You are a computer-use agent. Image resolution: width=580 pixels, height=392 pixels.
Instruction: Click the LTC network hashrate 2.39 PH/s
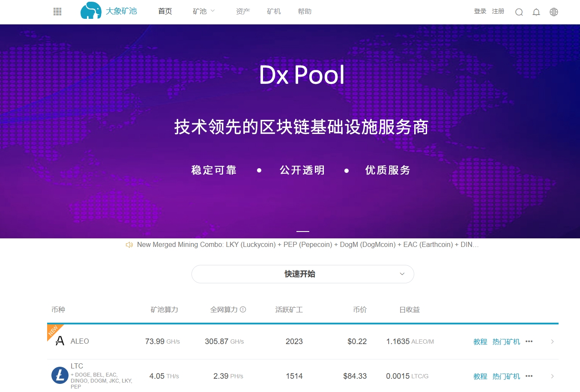(x=228, y=376)
